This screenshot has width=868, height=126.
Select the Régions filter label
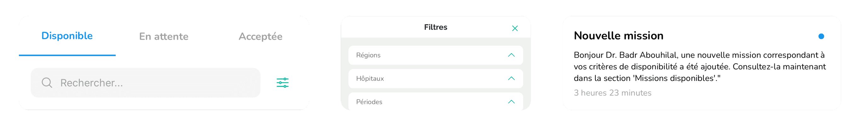pos(368,55)
